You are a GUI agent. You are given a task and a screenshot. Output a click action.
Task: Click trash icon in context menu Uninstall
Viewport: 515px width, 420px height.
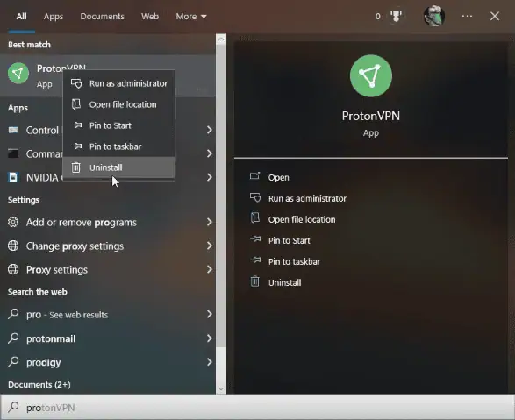(x=75, y=167)
